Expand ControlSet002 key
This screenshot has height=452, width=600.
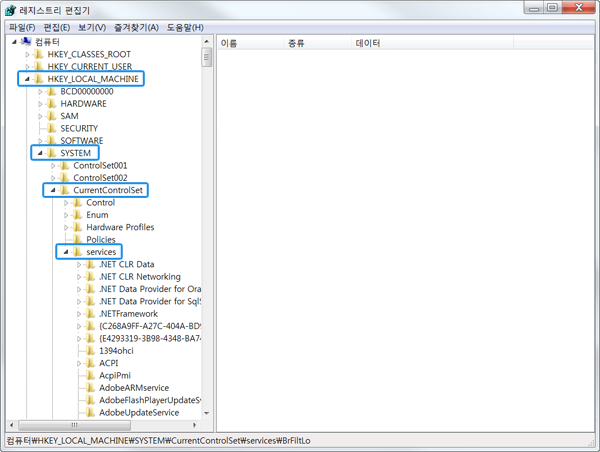coord(53,178)
